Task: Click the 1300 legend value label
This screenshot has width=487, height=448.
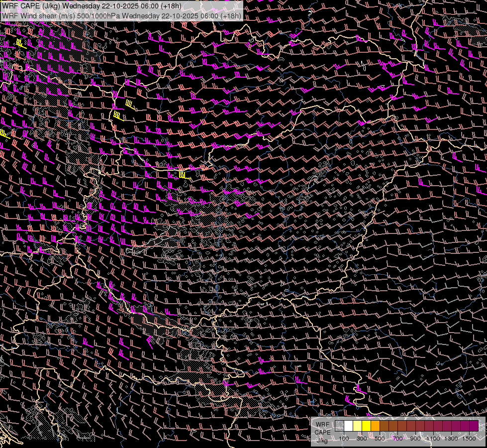Action: click(x=451, y=439)
